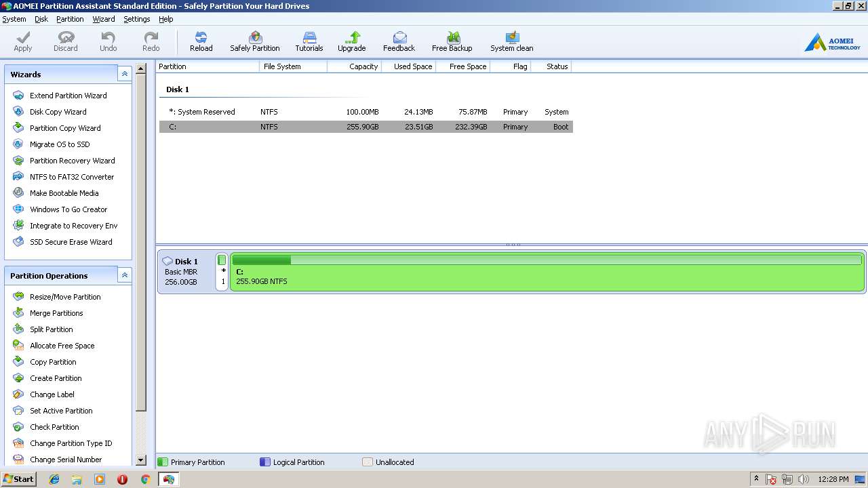Click the Extend Partition Wizard icon

point(18,96)
